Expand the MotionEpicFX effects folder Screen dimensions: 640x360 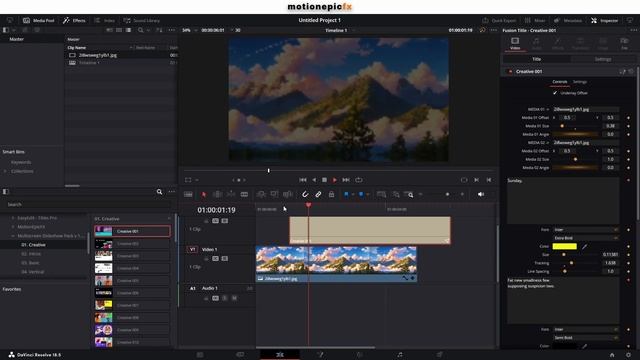[x=13, y=227]
